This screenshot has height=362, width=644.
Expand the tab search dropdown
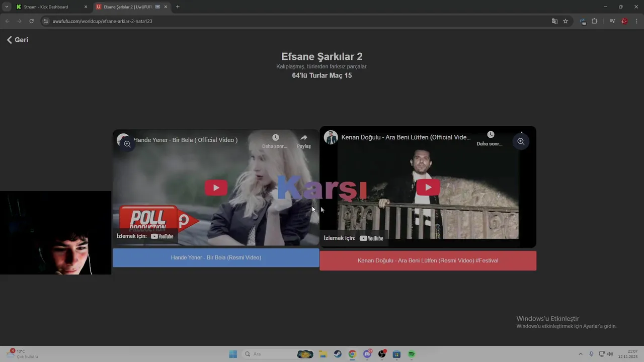point(7,7)
